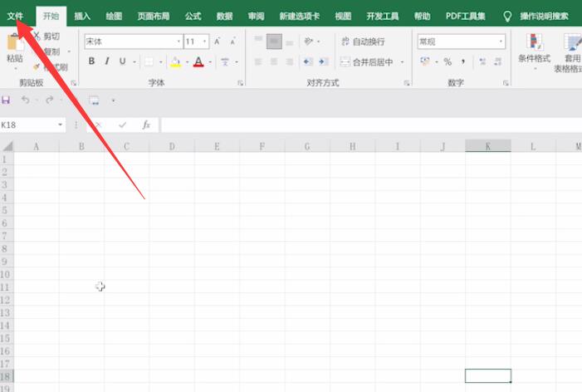Viewport: 582px width, 392px height.
Task: Open the fill color dropdown arrow
Action: click(187, 62)
